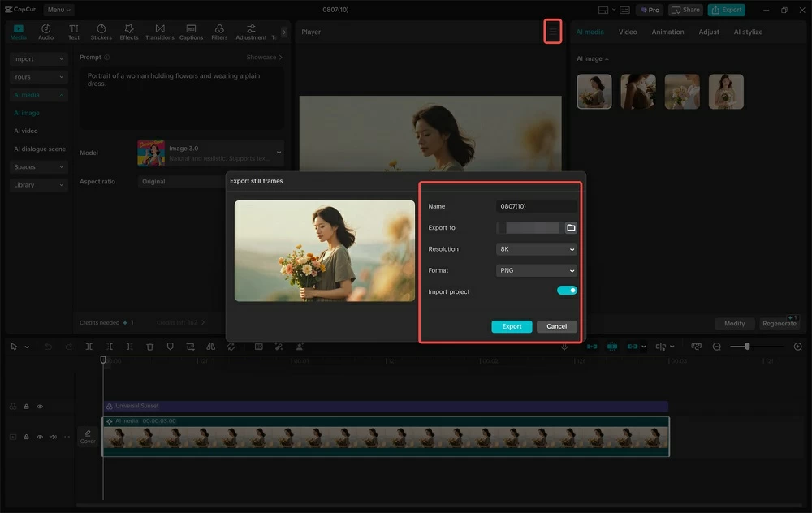The image size is (812, 513).
Task: Click Cancel in Export still frames dialog
Action: [x=557, y=326]
